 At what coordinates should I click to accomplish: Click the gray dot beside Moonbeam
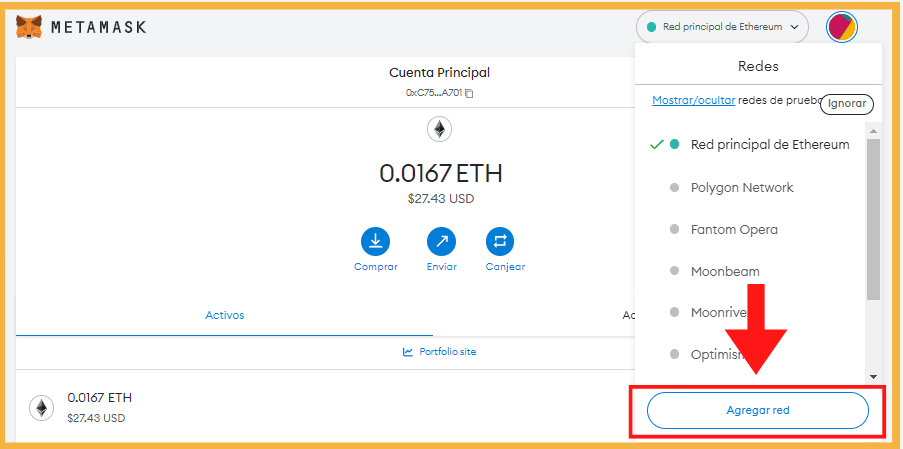click(x=674, y=271)
